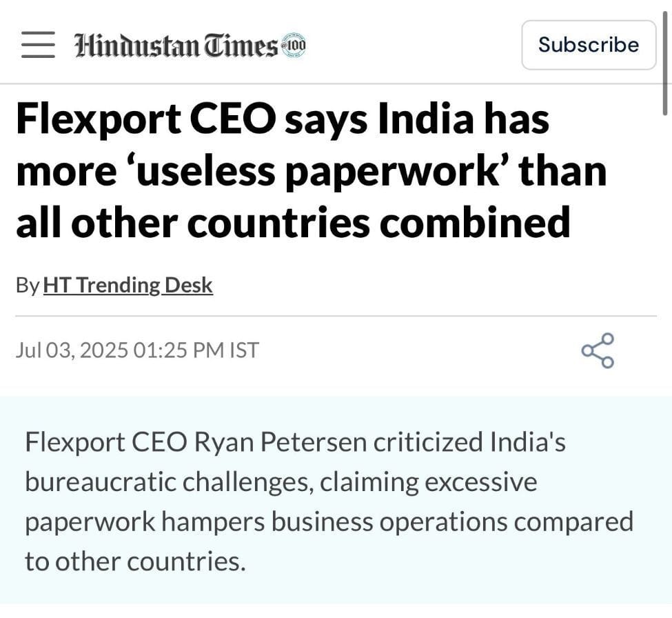Click 'Ryan Petersen' in the summary
The width and height of the screenshot is (672, 618).
pyautogui.click(x=281, y=442)
